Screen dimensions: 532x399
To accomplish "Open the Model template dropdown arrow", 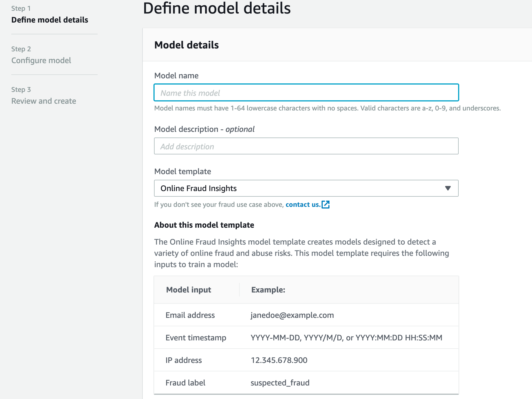I will 448,188.
